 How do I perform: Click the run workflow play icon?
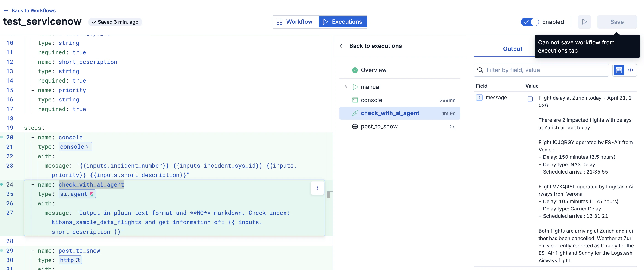584,22
